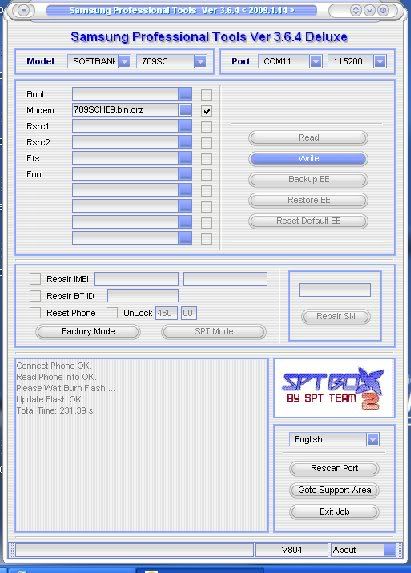Open the English language dropdown
This screenshot has height=573, width=411.
click(373, 439)
